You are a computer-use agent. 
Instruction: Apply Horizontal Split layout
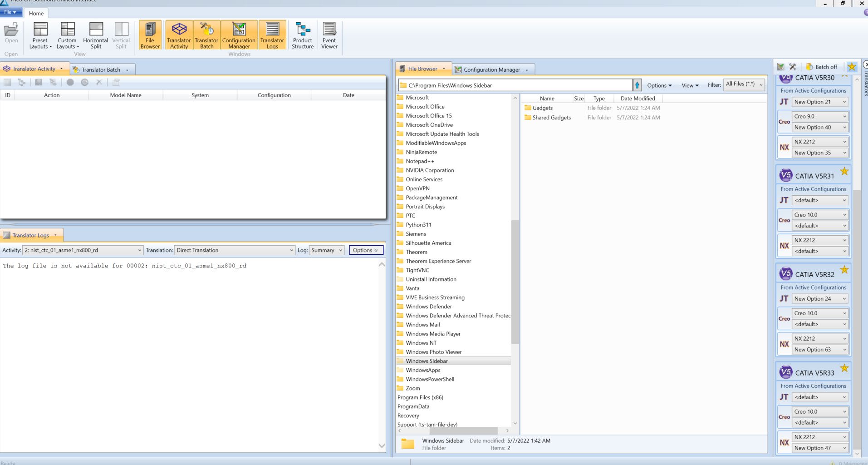pyautogui.click(x=96, y=35)
